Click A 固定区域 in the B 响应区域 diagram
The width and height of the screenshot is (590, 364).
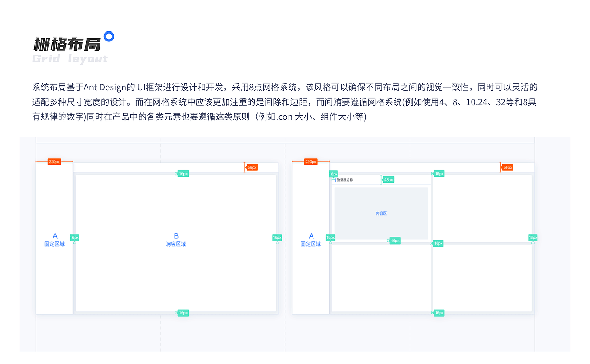coord(54,240)
